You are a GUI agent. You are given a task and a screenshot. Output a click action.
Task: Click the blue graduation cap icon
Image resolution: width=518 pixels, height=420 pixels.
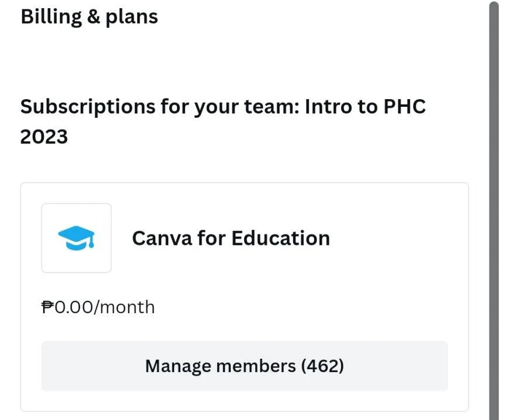tap(77, 238)
